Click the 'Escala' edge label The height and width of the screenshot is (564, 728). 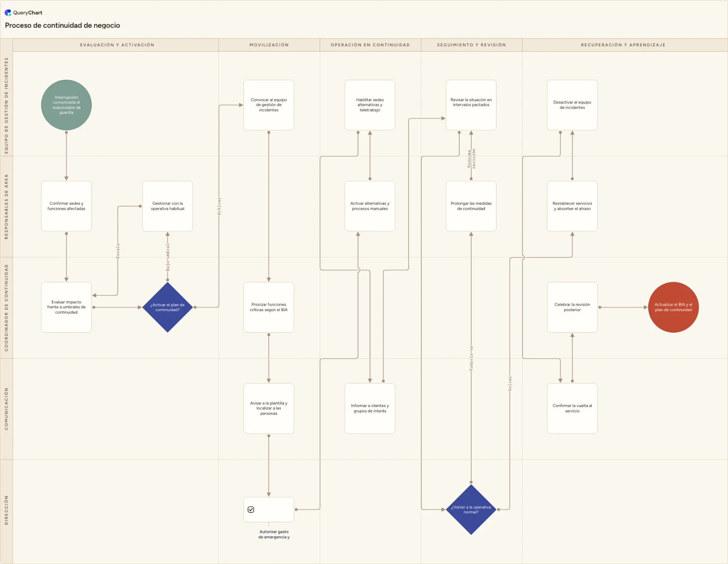pyautogui.click(x=118, y=251)
